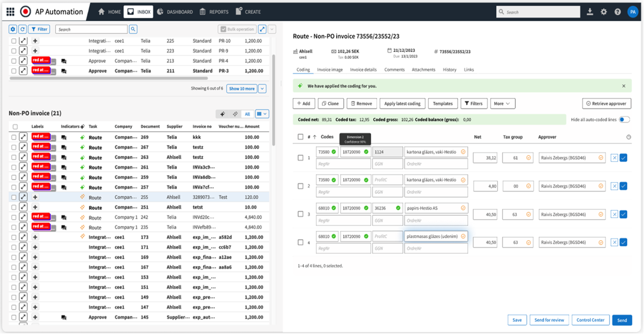Click the Downloads icon in the top bar

tap(590, 11)
